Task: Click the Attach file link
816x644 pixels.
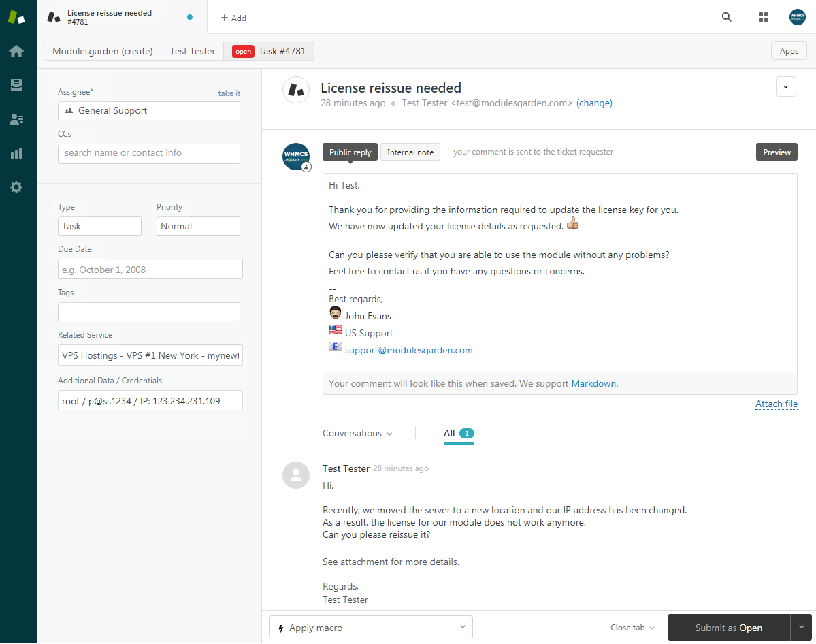Action: pos(776,404)
